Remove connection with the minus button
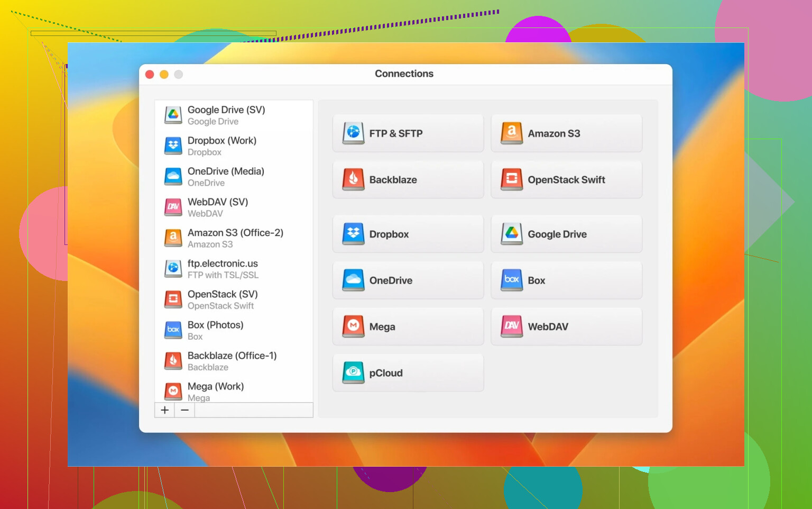 [x=184, y=410]
